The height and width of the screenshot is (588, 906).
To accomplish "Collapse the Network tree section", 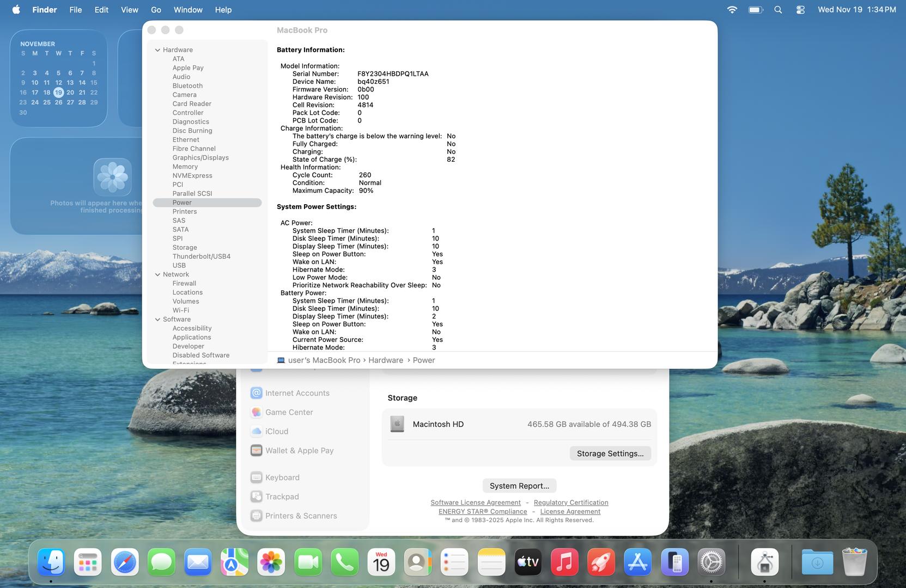I will click(157, 274).
